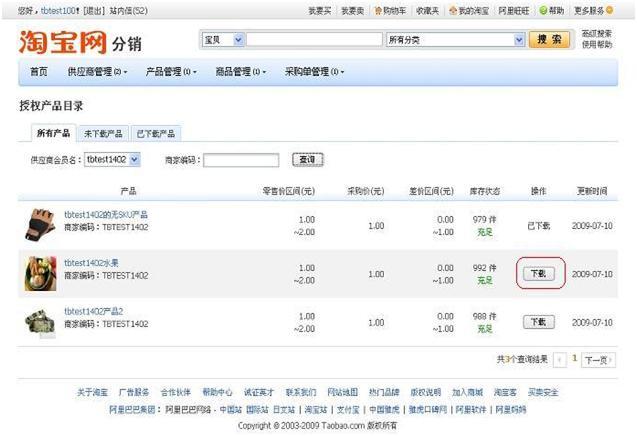Open the tbtest1402水果 product link
The height and width of the screenshot is (436, 637).
pyautogui.click(x=91, y=263)
